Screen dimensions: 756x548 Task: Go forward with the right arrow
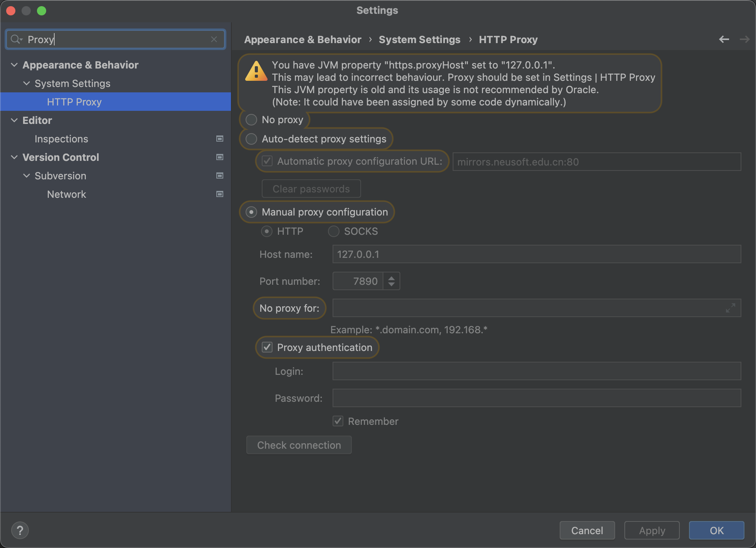[x=744, y=39]
